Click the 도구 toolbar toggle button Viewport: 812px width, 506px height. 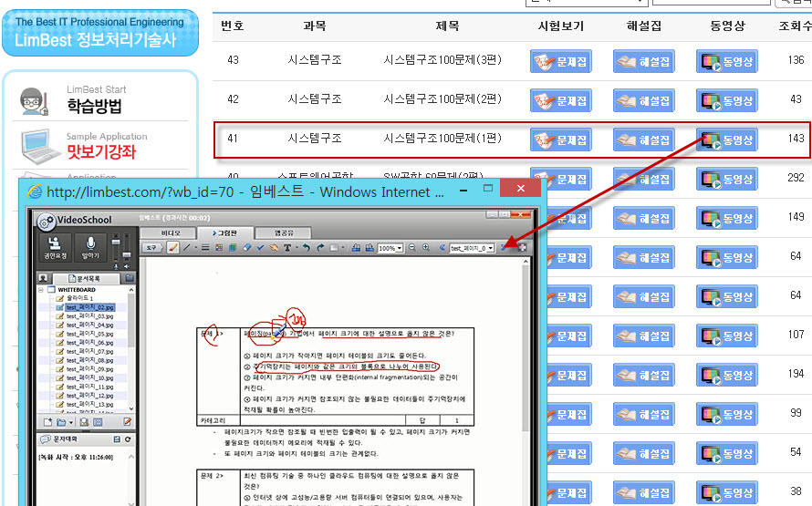click(151, 248)
